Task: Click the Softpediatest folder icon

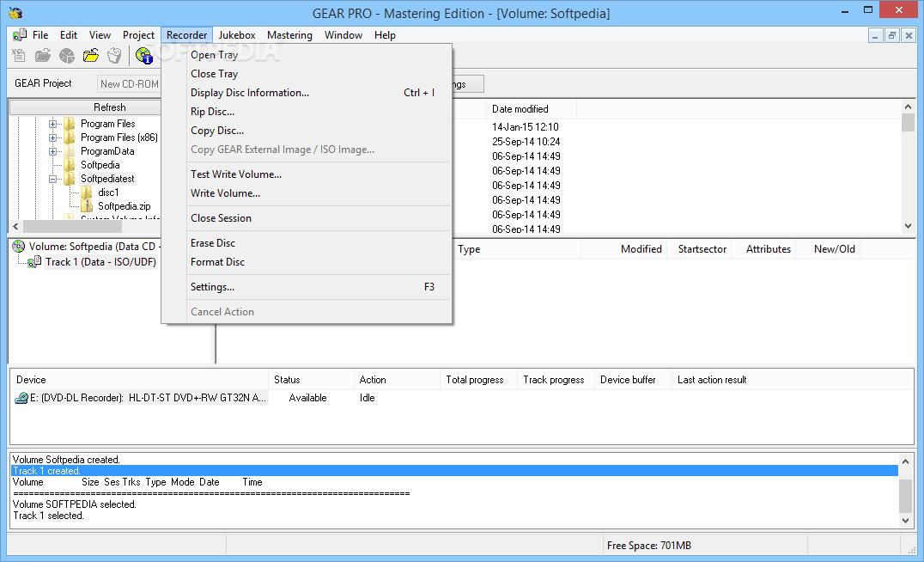Action: [70, 179]
